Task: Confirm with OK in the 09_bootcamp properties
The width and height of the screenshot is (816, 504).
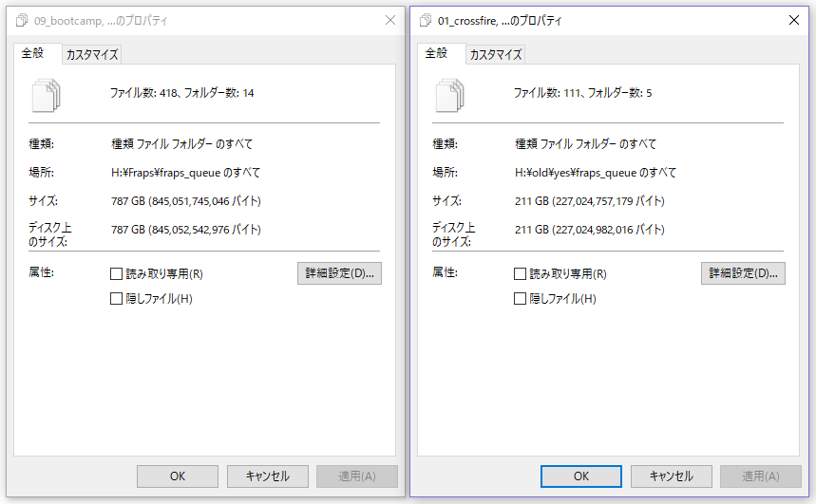Action: click(178, 476)
